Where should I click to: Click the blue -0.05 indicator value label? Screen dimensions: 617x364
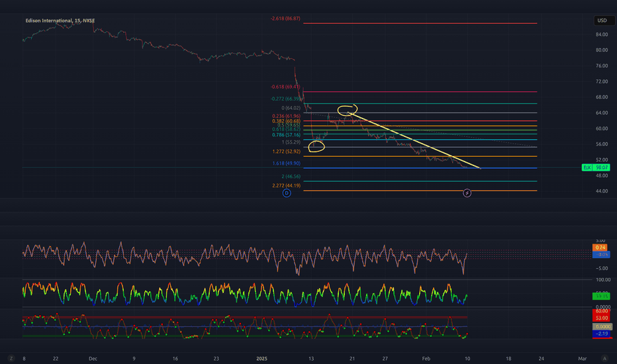(x=601, y=255)
